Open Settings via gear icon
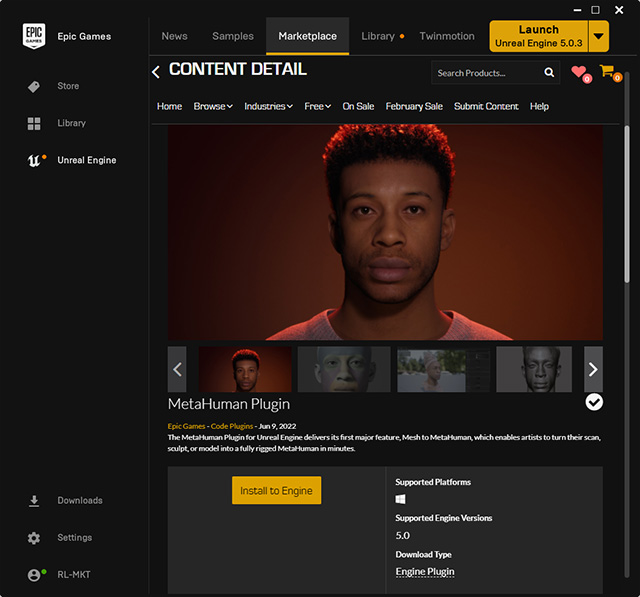The width and height of the screenshot is (640, 597). (34, 538)
